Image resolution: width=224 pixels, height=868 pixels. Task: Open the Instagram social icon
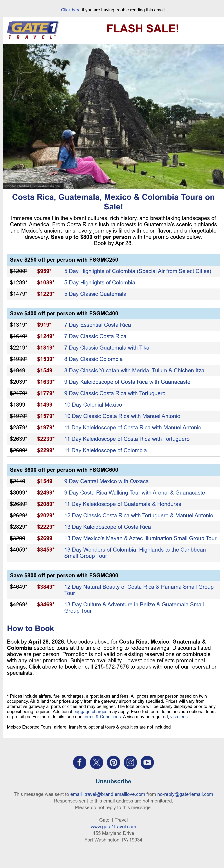[x=130, y=762]
